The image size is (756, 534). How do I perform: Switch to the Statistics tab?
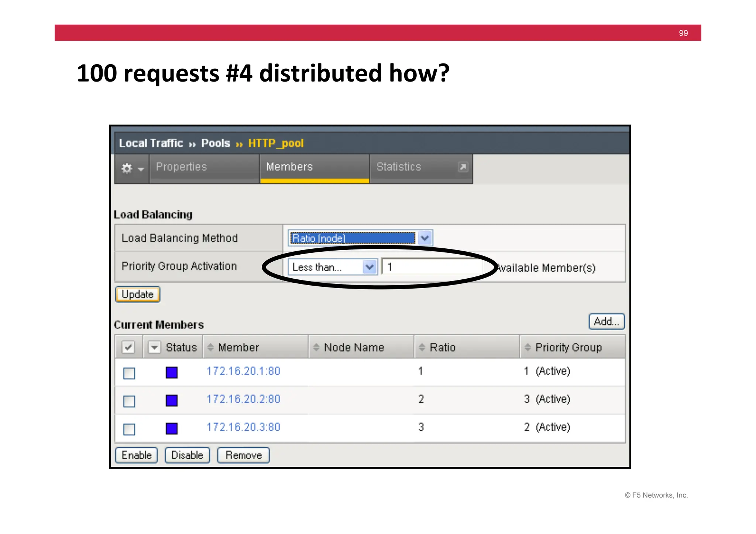pos(421,169)
